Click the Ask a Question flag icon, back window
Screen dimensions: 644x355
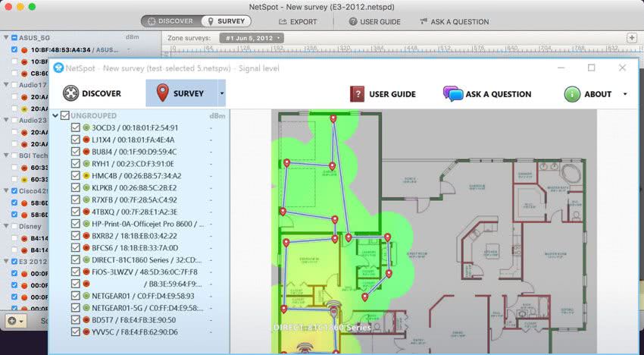click(424, 21)
